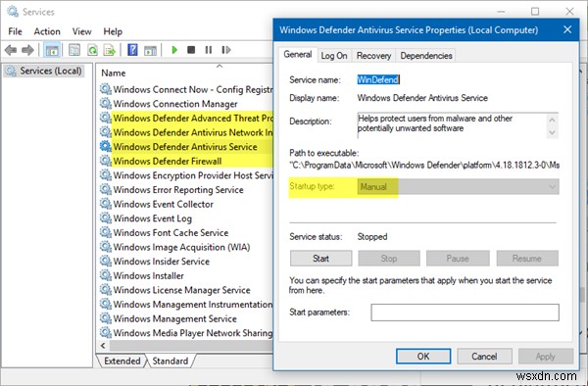Click the Export List toolbar icon

tap(110, 50)
